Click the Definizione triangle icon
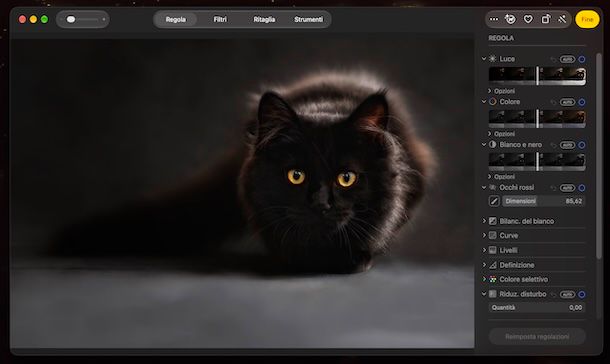Image resolution: width=610 pixels, height=364 pixels. (493, 265)
